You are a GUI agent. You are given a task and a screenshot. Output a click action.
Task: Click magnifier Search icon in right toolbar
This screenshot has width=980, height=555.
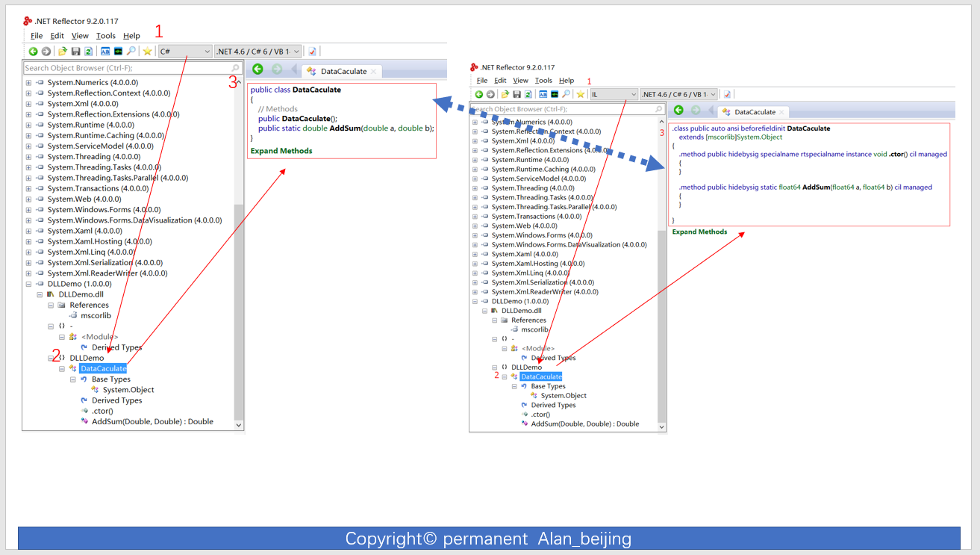(566, 94)
